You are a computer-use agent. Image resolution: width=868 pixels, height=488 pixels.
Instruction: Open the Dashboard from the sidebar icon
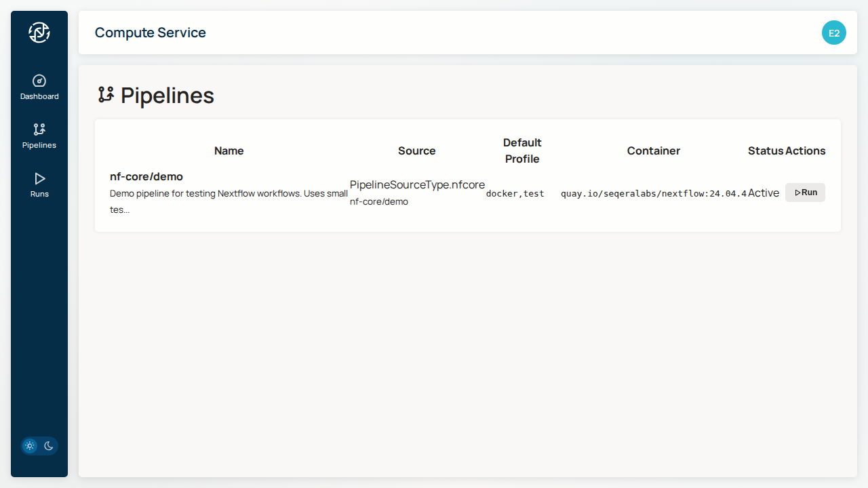(x=39, y=81)
